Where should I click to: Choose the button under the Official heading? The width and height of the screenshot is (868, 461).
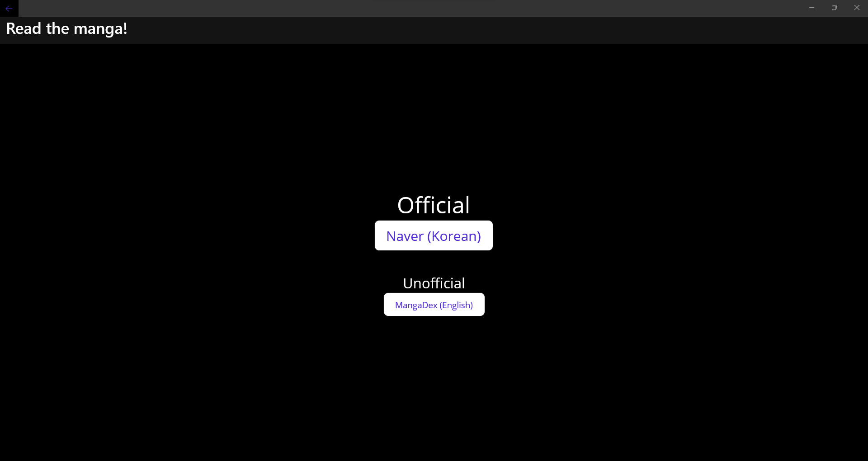[x=434, y=235]
